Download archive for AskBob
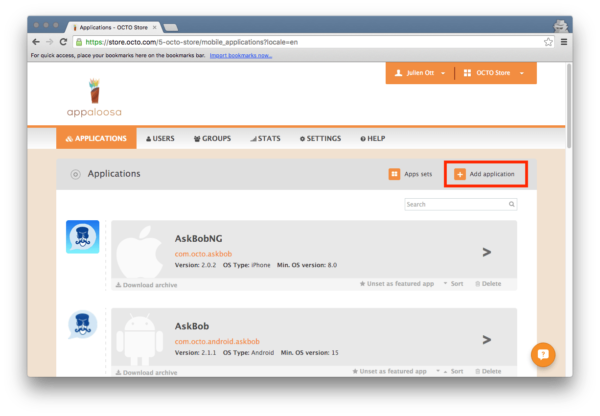Image resolution: width=600 pixels, height=416 pixels. click(146, 372)
